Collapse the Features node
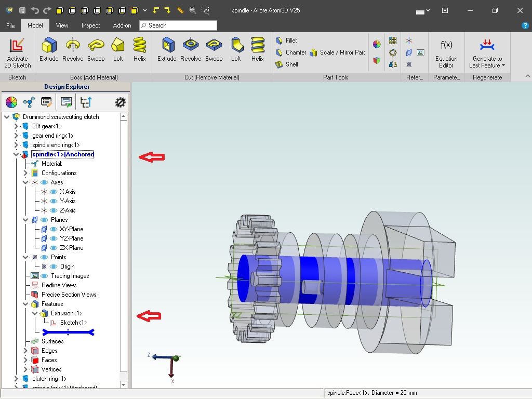Viewport: 532px width, 399px height. (25, 304)
